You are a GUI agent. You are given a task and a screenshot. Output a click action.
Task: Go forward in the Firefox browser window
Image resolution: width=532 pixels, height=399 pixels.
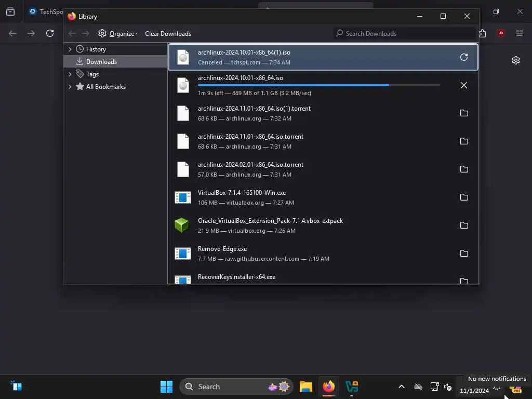point(31,33)
